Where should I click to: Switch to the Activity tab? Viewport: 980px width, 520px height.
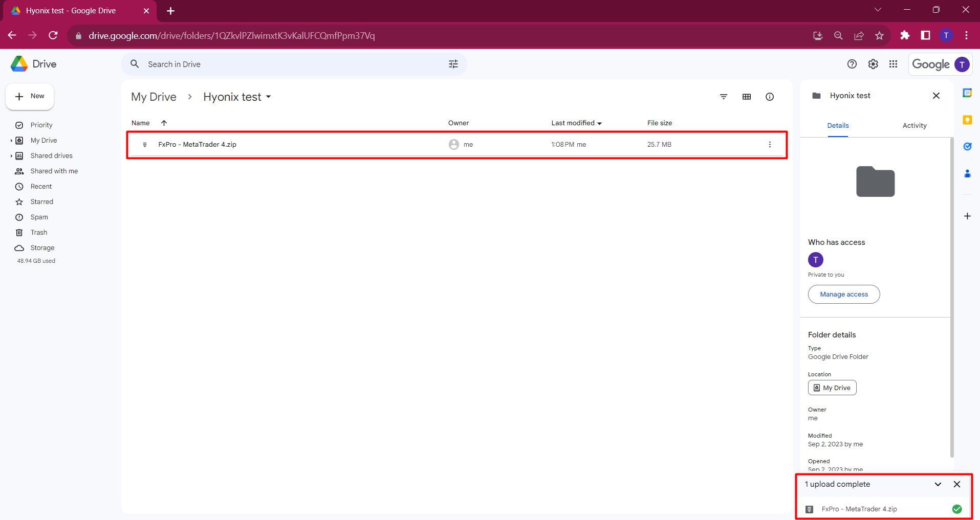914,125
